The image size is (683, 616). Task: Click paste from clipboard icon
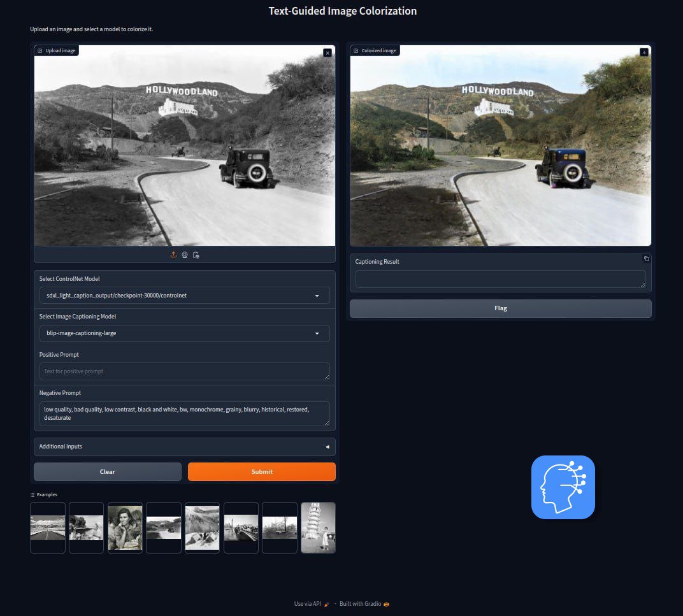(196, 255)
